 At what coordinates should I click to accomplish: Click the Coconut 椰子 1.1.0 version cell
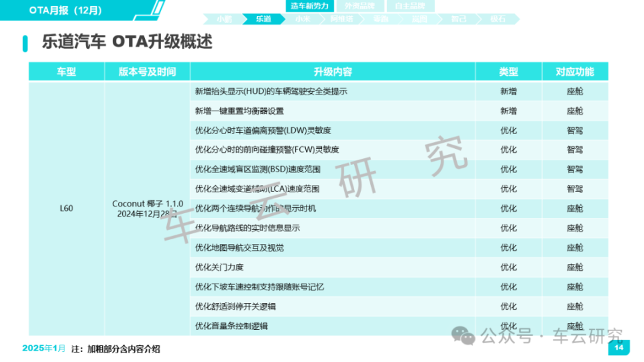(x=148, y=208)
